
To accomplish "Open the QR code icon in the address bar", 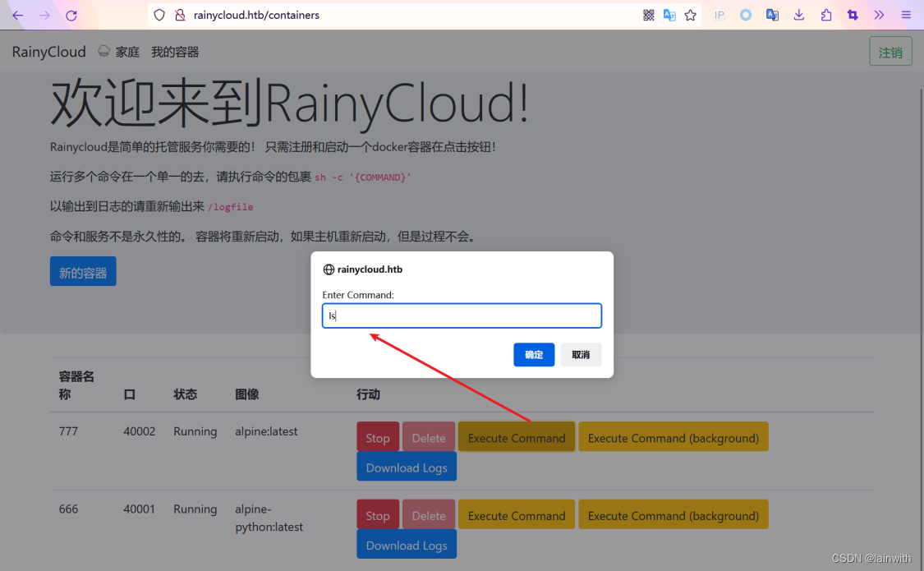I will coord(648,16).
